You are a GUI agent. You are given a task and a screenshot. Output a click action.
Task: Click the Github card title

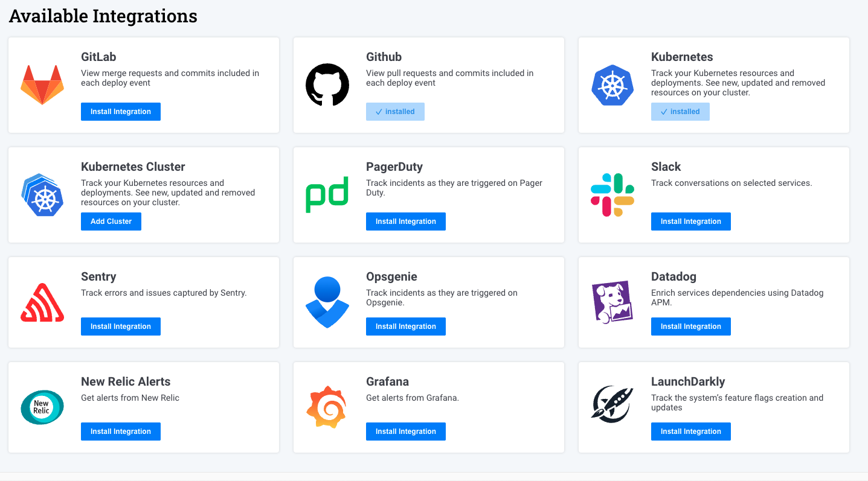pos(384,57)
